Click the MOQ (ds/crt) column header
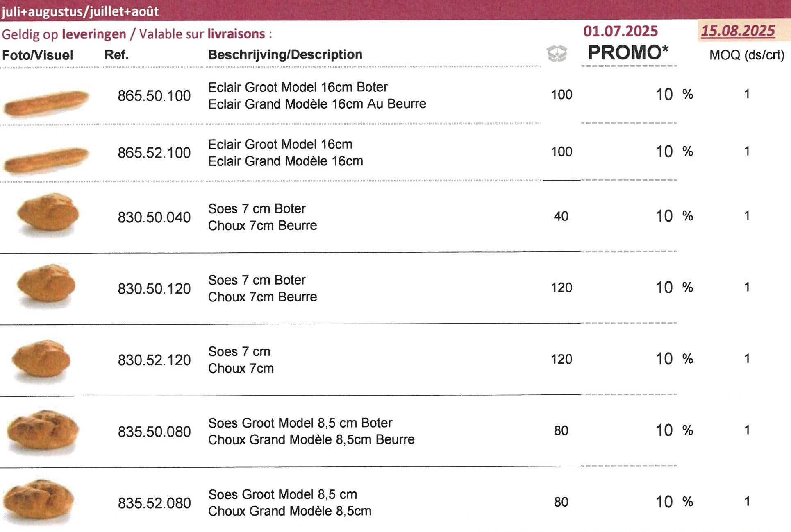 [747, 55]
